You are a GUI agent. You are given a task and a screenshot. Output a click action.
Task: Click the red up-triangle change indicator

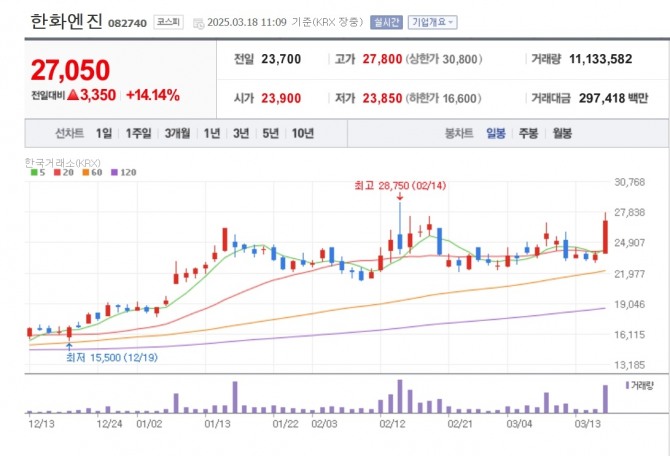tap(73, 94)
